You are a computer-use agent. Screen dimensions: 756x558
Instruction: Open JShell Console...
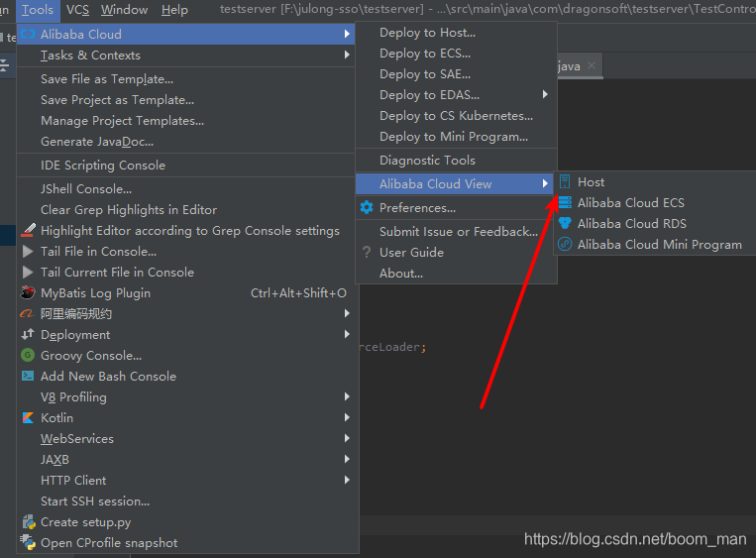pos(186,189)
